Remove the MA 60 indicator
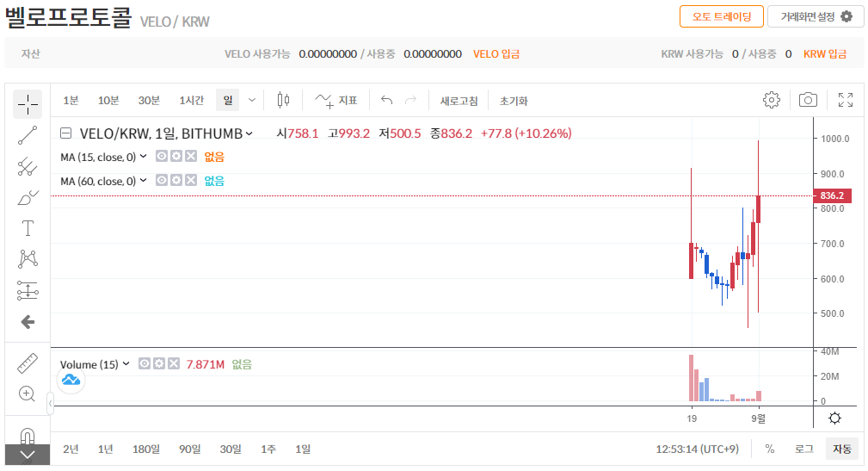This screenshot has width=868, height=471. pos(191,180)
